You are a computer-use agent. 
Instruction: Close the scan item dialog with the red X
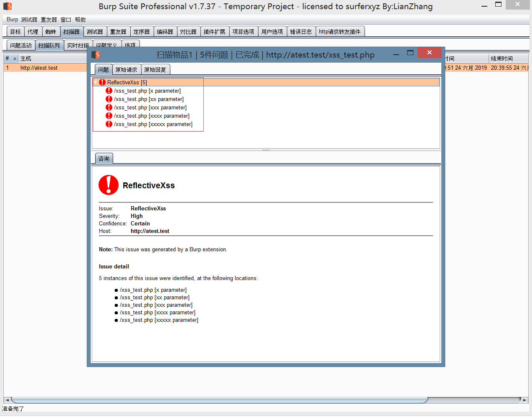[429, 53]
